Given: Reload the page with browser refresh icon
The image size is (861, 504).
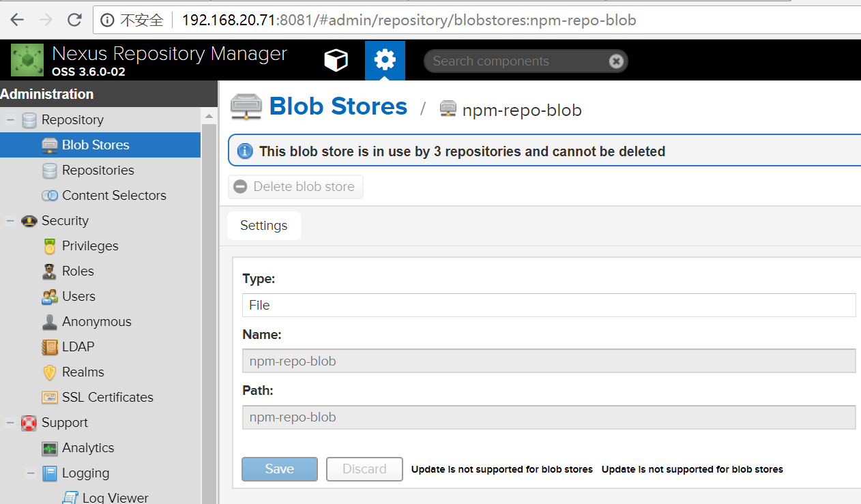Looking at the screenshot, I should click(x=74, y=20).
